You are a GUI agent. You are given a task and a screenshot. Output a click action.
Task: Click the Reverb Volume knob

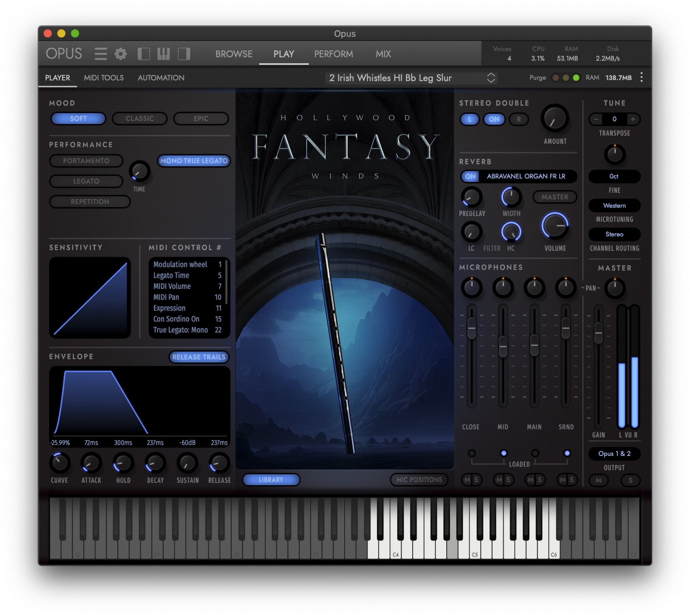[x=555, y=226]
